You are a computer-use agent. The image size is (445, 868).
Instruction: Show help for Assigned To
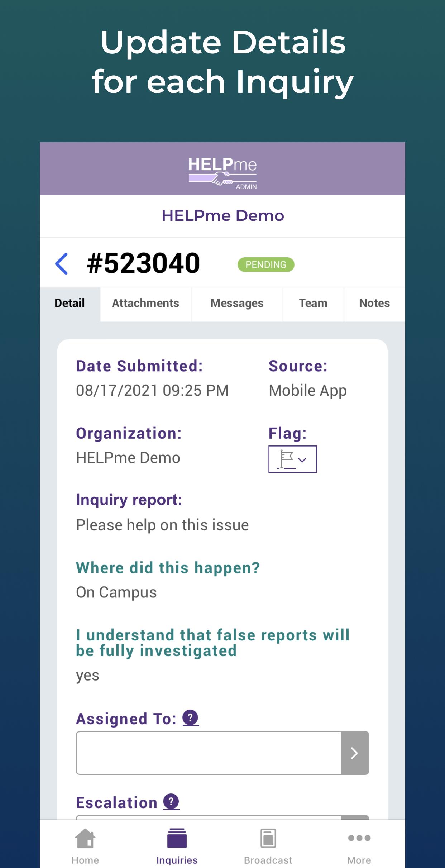coord(191,718)
